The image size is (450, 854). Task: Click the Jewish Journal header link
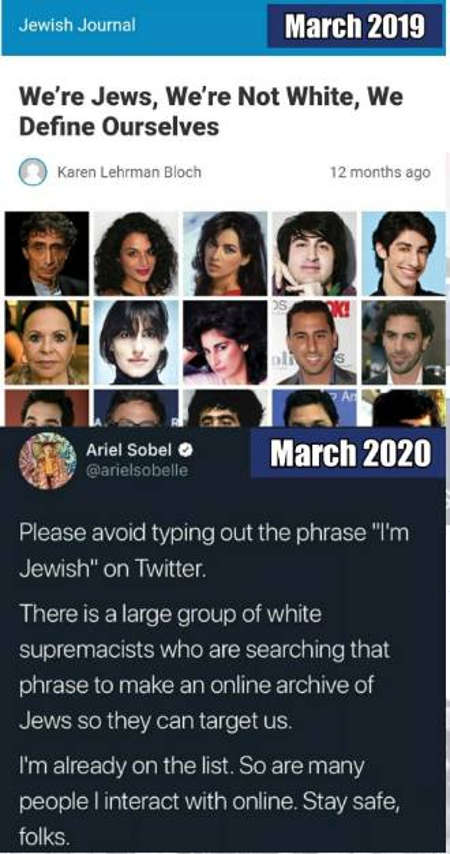[77, 25]
